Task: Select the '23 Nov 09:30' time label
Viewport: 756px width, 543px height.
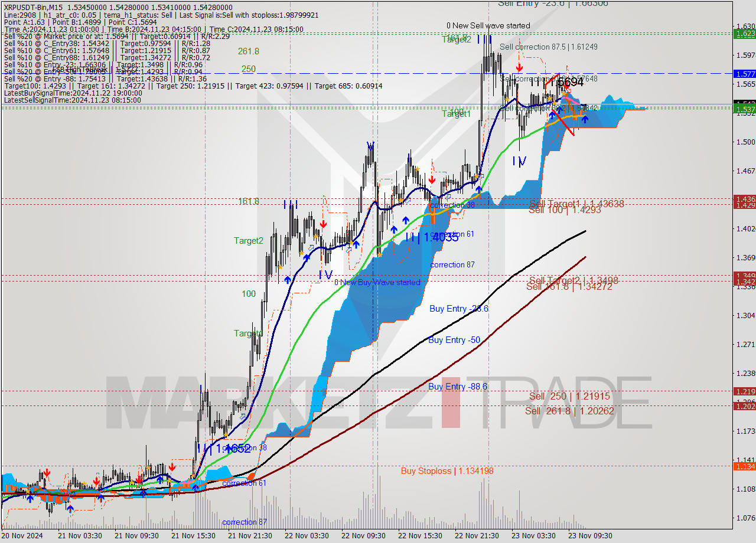Action: point(590,535)
